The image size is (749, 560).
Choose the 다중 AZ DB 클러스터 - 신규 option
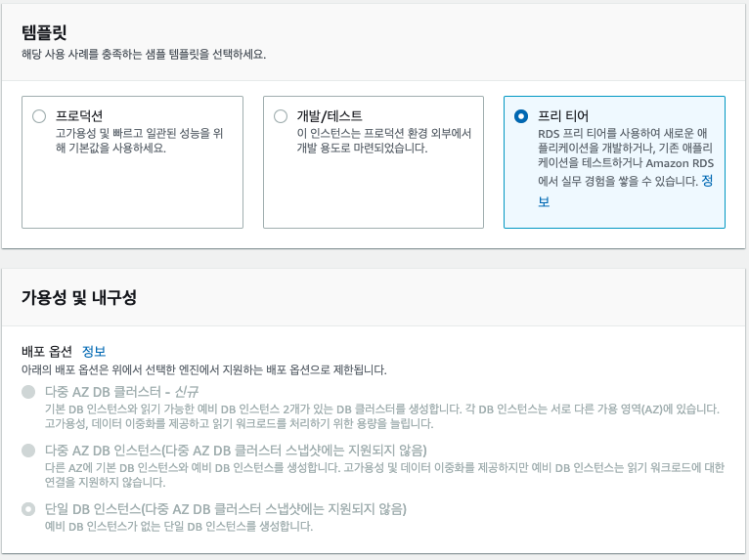28,392
